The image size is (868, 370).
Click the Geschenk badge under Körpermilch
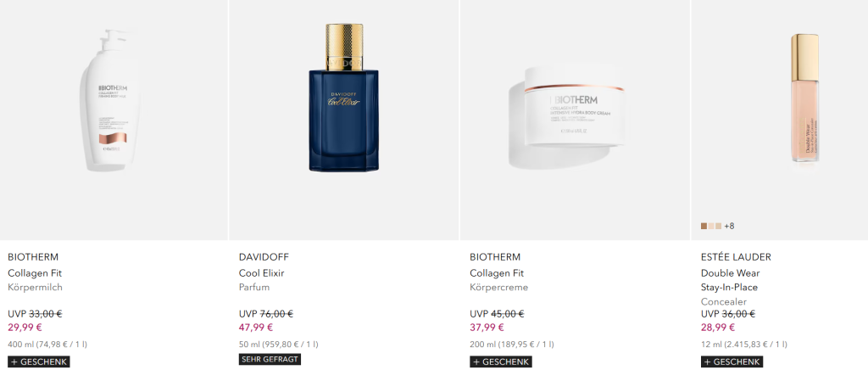[x=39, y=362]
